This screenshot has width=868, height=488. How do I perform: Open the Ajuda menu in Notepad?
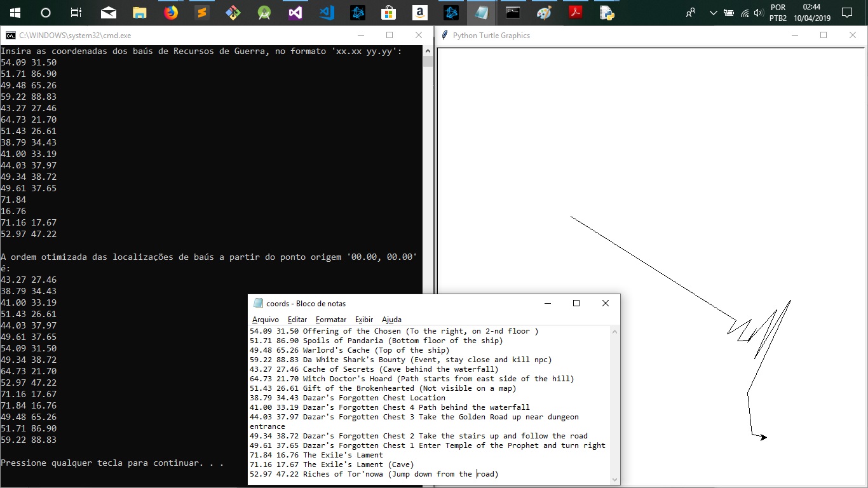point(391,320)
